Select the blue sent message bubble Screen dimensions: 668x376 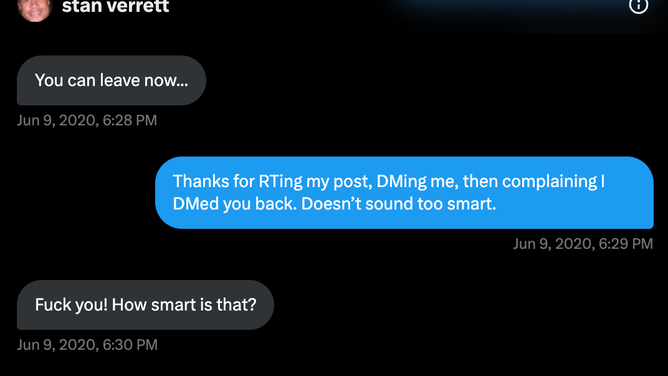[404, 192]
